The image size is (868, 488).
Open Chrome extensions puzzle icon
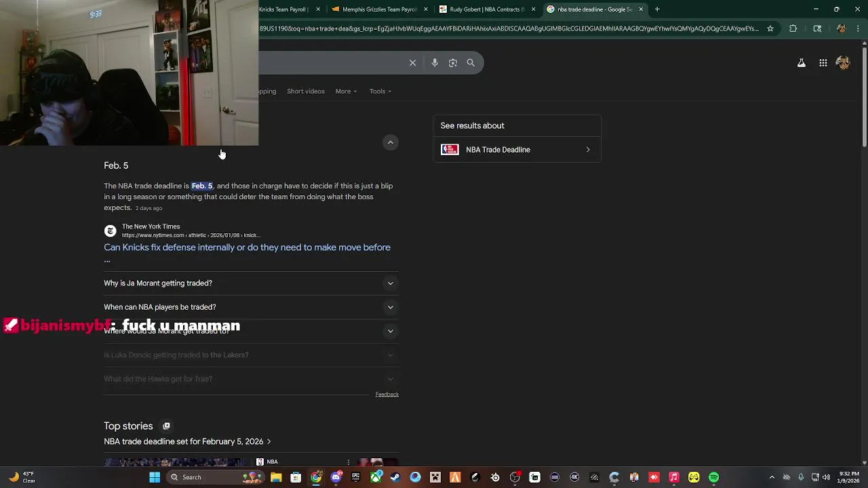tap(793, 28)
